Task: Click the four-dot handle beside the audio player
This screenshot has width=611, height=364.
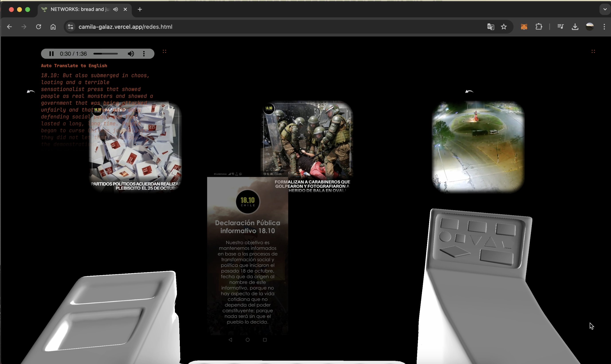Action: [164, 51]
